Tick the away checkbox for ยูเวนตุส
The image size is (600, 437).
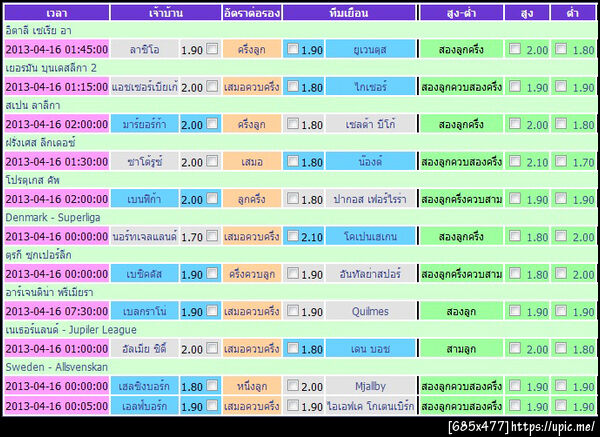click(x=293, y=49)
